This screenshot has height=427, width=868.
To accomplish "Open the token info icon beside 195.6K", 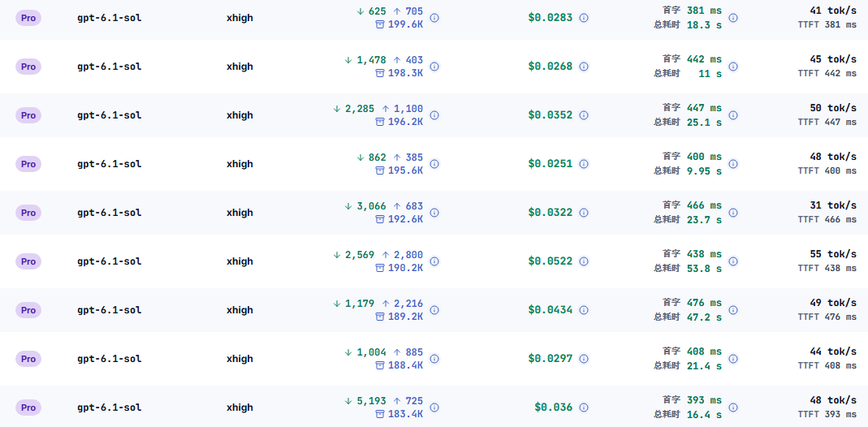I will (x=434, y=164).
